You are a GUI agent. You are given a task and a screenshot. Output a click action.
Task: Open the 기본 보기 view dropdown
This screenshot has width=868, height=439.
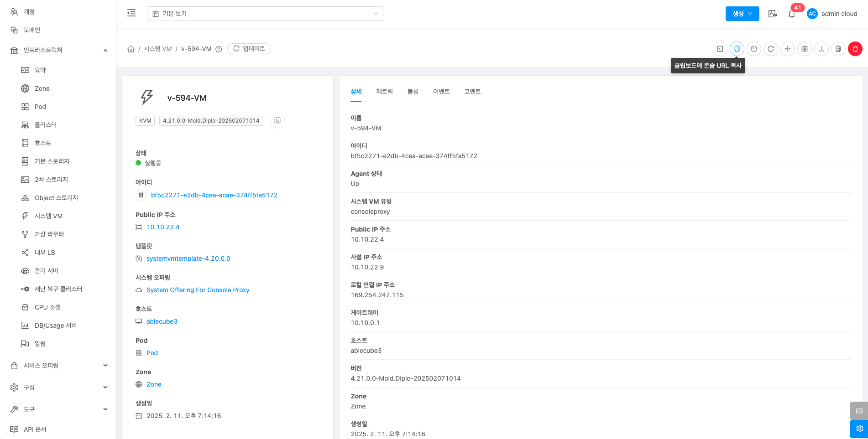pyautogui.click(x=265, y=14)
